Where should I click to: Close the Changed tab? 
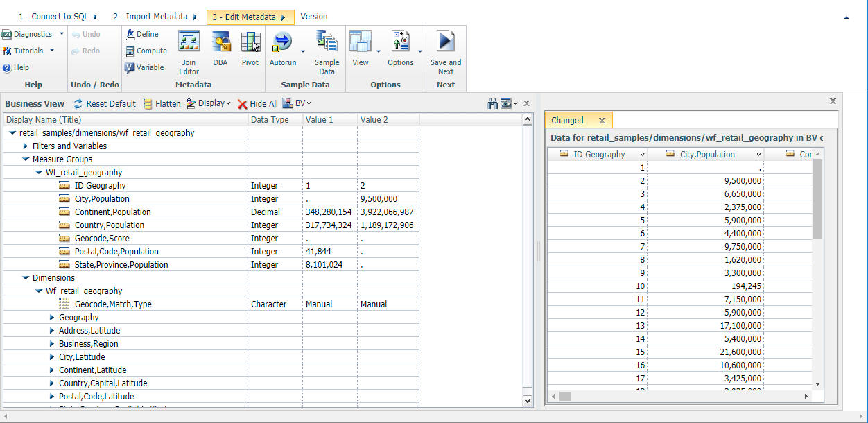coord(602,121)
